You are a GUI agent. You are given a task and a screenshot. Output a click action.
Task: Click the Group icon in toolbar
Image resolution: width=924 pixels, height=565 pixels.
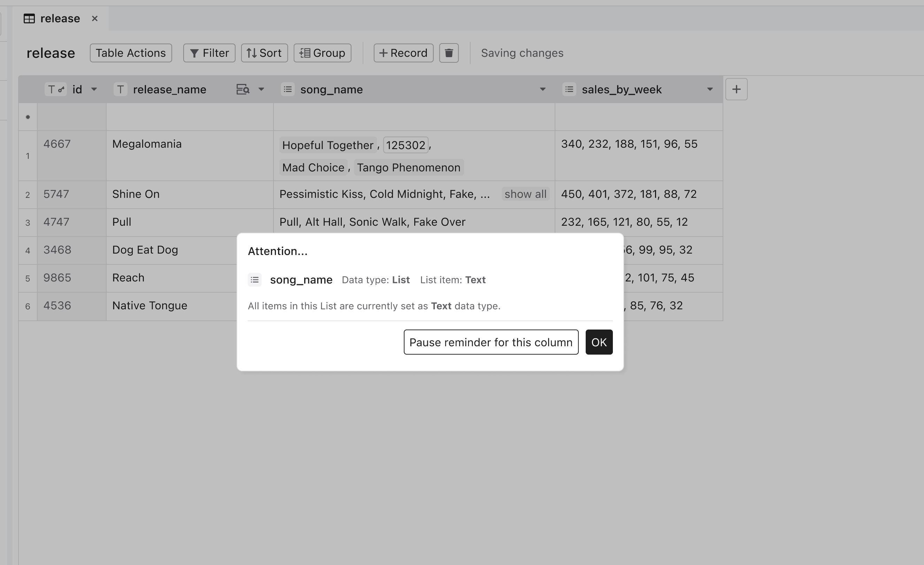click(323, 53)
